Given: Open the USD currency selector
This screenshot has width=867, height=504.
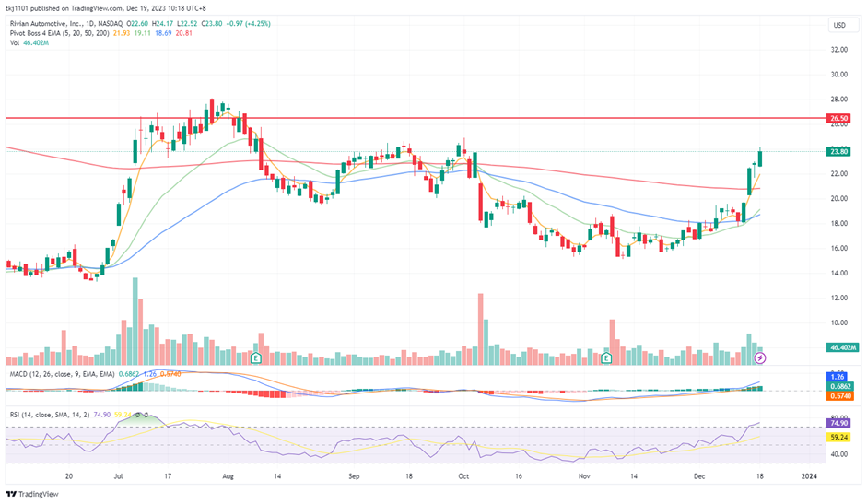Looking at the screenshot, I should pyautogui.click(x=838, y=25).
